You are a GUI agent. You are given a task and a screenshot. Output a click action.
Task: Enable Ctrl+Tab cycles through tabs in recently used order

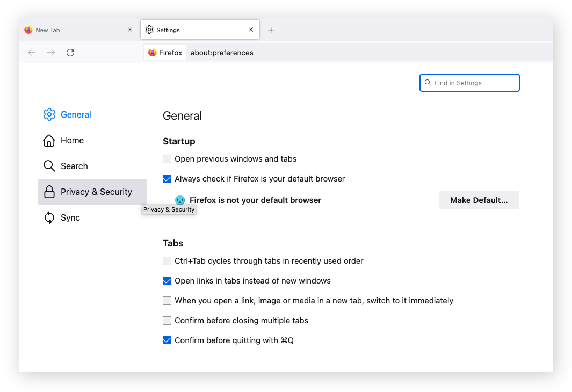(167, 261)
